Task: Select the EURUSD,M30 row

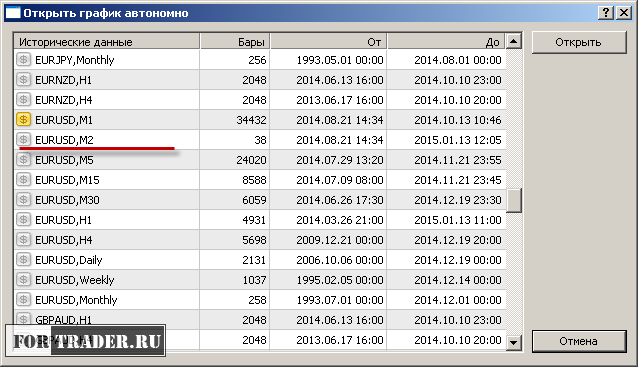Action: 260,199
